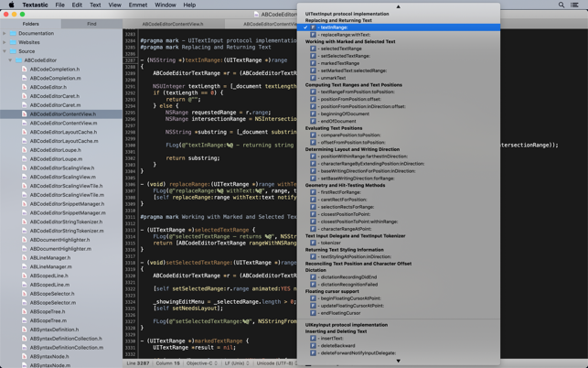The height and width of the screenshot is (368, 588).
Task: Open the Apple menu
Action: 11,5
